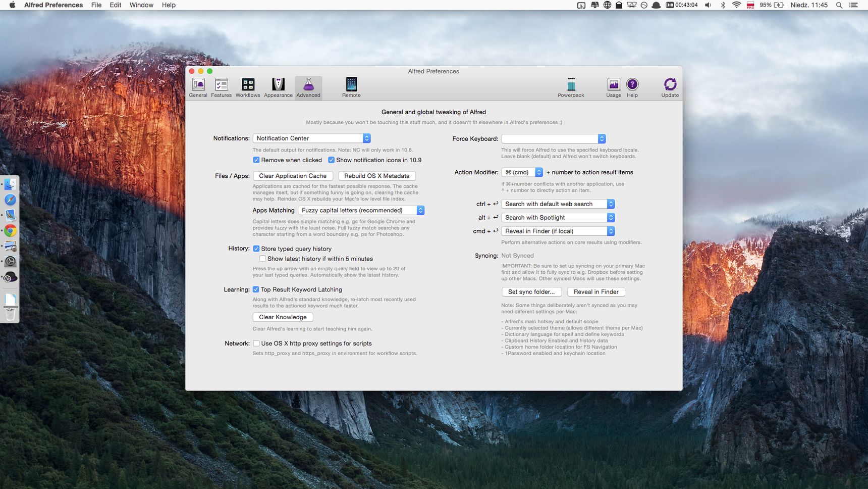This screenshot has width=868, height=489.
Task: Open the Appearance pane with tuxedo icon
Action: click(x=278, y=88)
